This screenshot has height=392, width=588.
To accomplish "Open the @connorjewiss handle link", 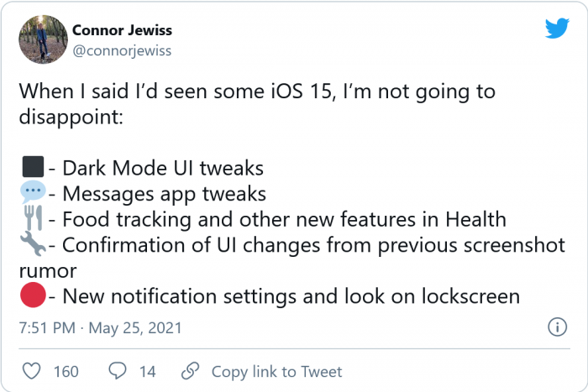I will click(x=122, y=50).
